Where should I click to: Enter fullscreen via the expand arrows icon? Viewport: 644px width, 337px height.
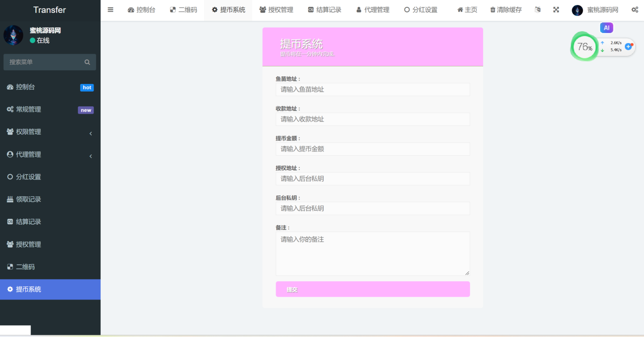556,10
